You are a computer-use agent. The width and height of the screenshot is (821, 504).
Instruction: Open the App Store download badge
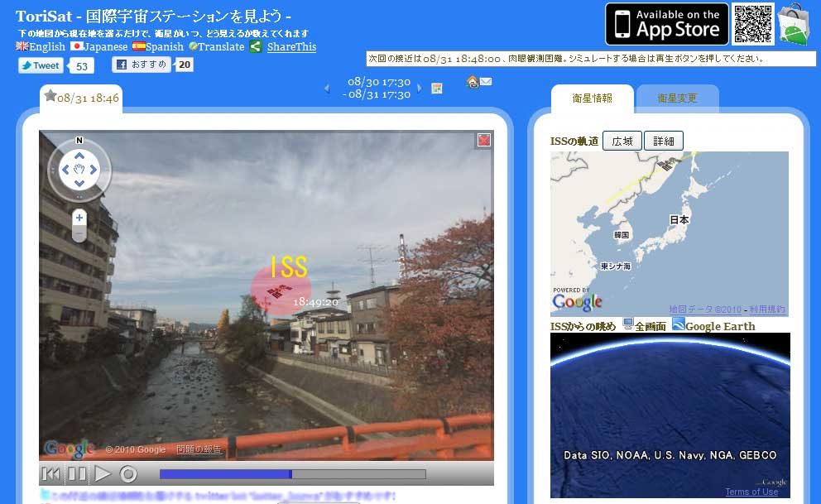pos(666,24)
